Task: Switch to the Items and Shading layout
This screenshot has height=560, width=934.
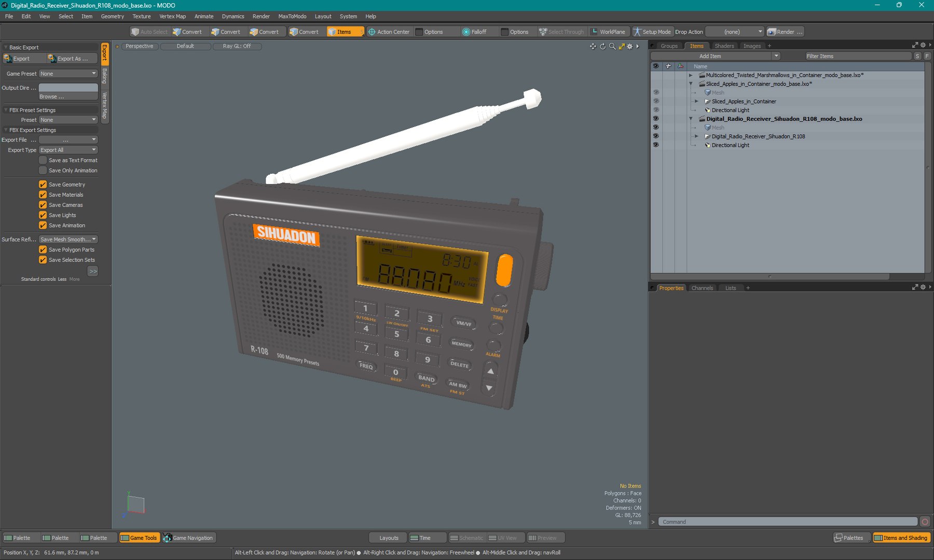Action: [901, 538]
